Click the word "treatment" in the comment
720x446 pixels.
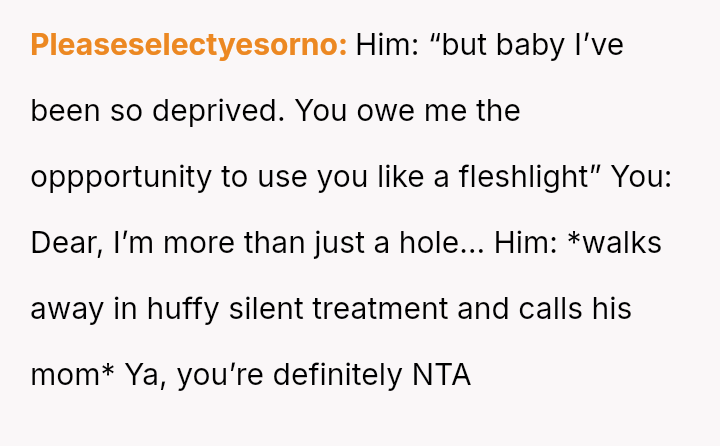(x=380, y=308)
